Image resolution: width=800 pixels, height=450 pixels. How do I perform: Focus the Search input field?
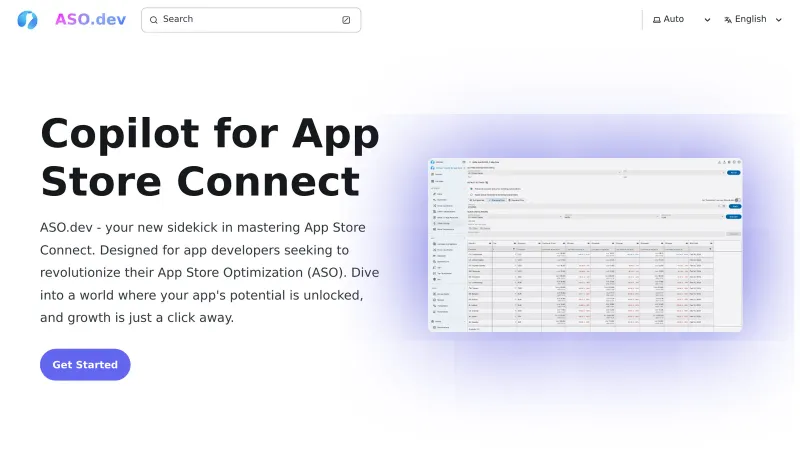pos(250,20)
